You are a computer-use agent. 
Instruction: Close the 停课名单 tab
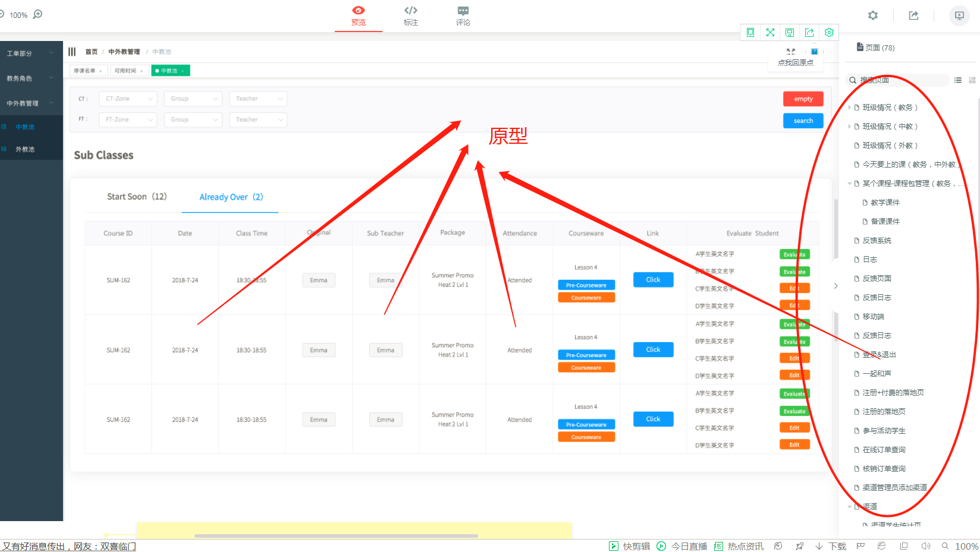coord(100,71)
